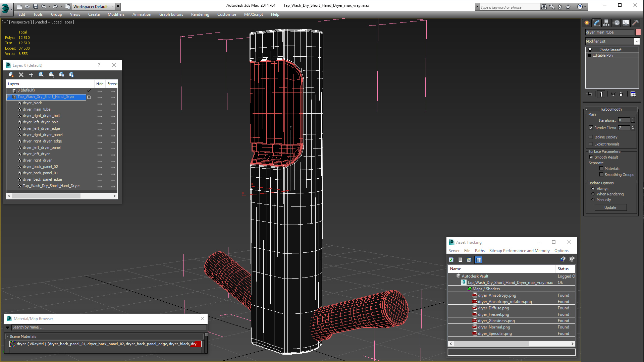The image size is (644, 362).
Task: Open the Modifier List dropdown
Action: click(x=637, y=41)
